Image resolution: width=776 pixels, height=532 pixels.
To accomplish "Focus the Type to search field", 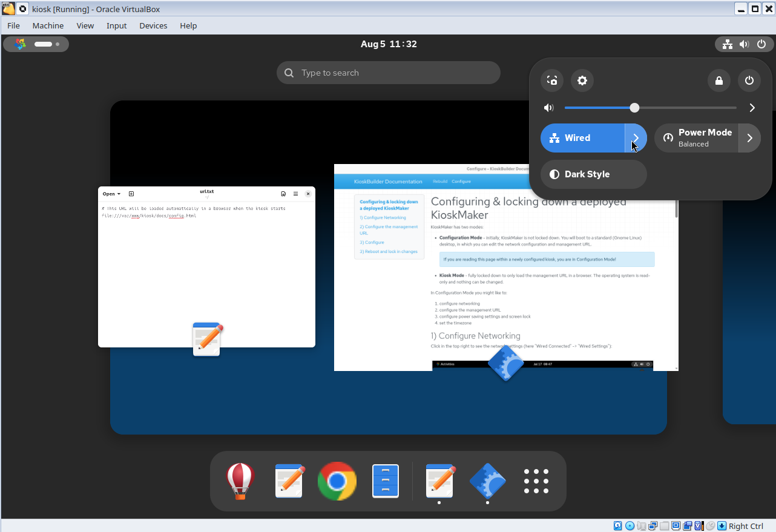I will (x=389, y=73).
